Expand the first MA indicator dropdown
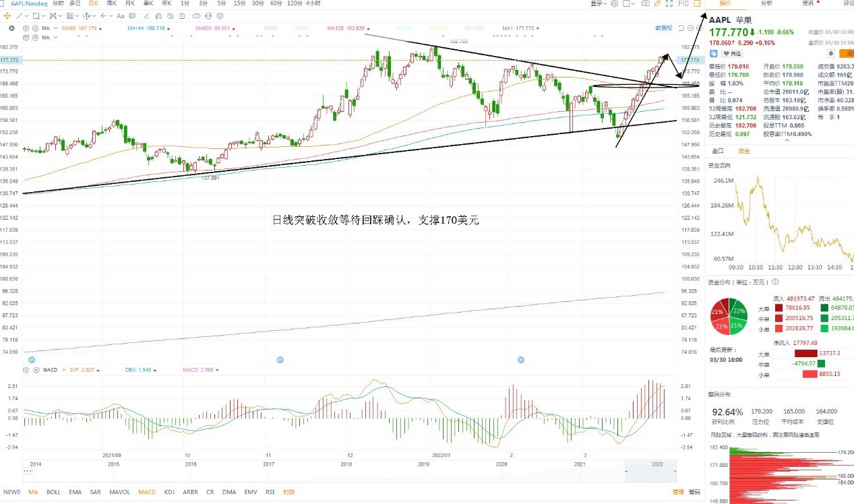 55,28
